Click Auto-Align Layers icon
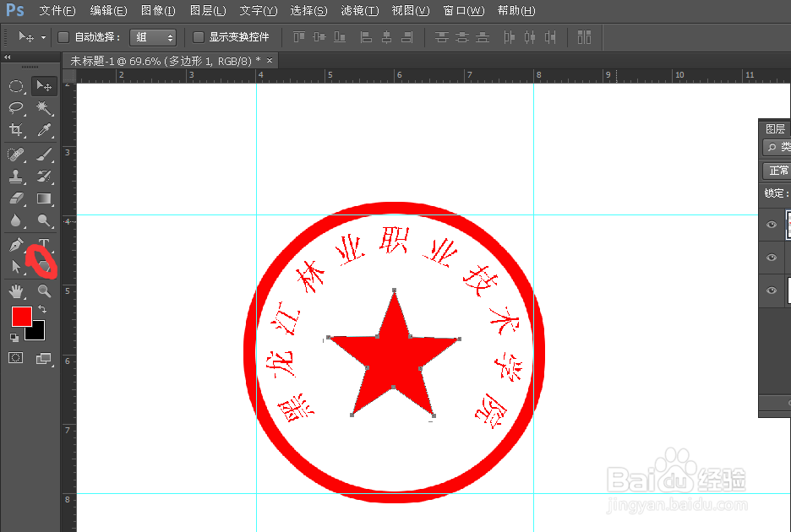 (x=584, y=37)
